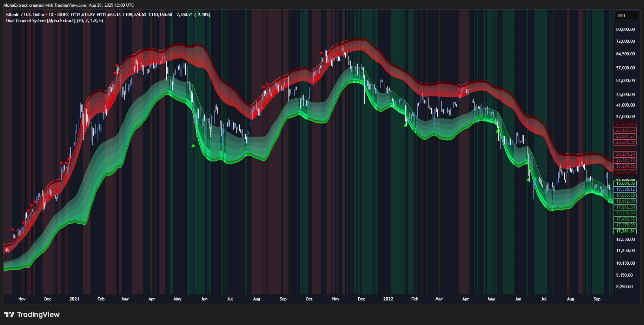Select the 17,261.61 bottom green price label
The image size is (644, 325).
625,231
